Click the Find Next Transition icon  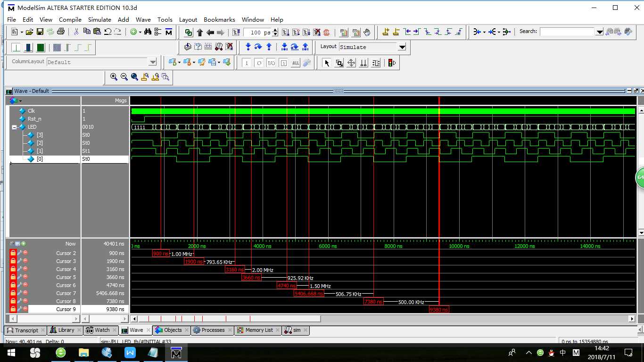coord(417,32)
